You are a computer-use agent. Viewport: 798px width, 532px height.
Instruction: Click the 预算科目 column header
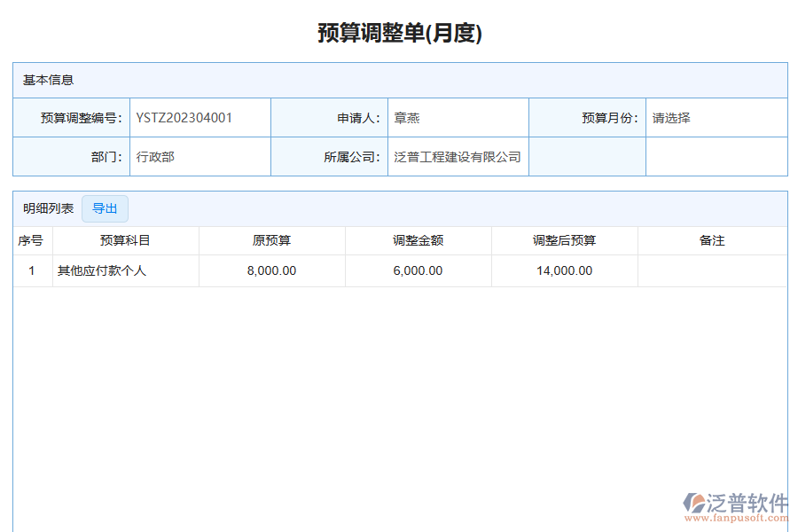tap(124, 239)
